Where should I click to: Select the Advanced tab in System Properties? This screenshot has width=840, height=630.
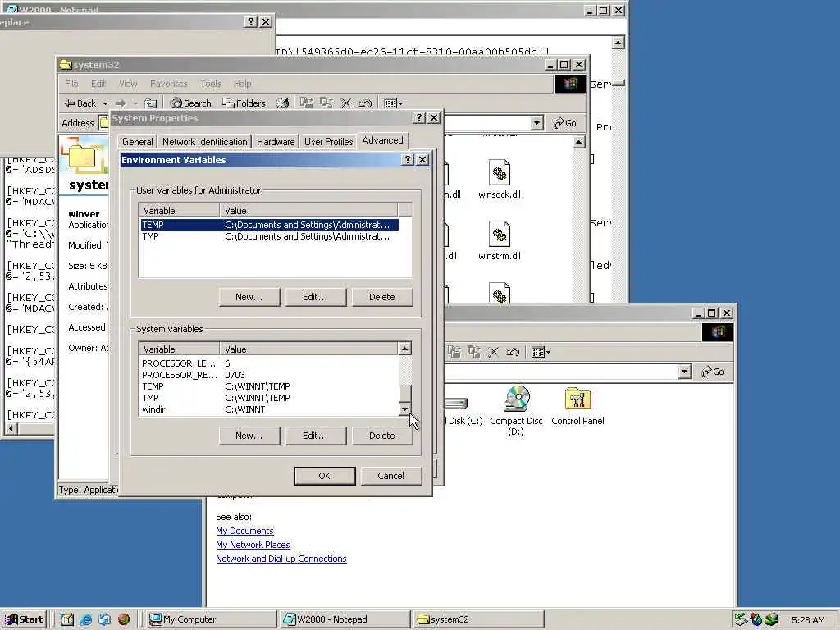click(382, 140)
